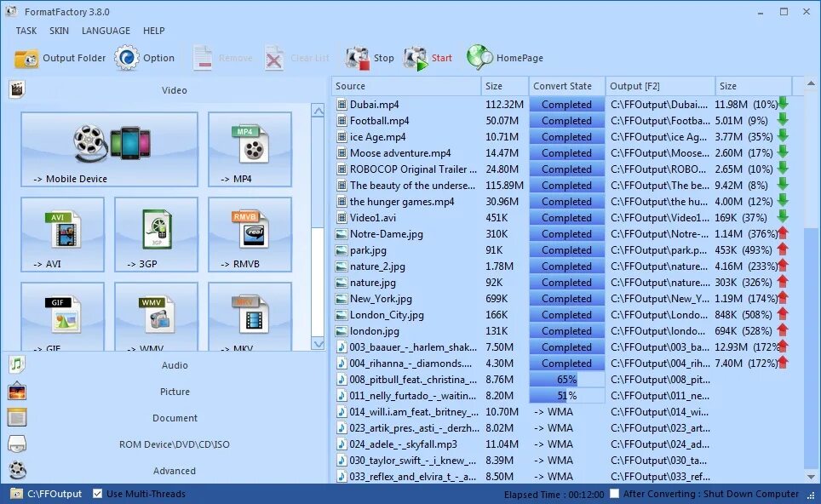Click the Clear List icon
Screen dimensions: 821x504
tap(274, 58)
